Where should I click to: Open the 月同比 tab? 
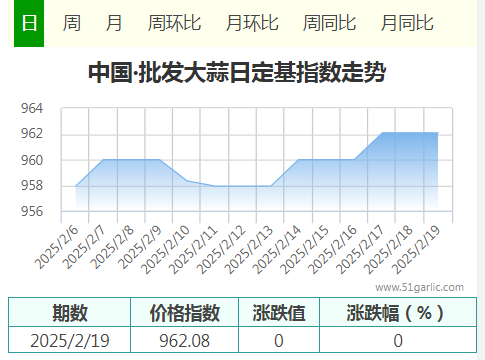coord(407,23)
